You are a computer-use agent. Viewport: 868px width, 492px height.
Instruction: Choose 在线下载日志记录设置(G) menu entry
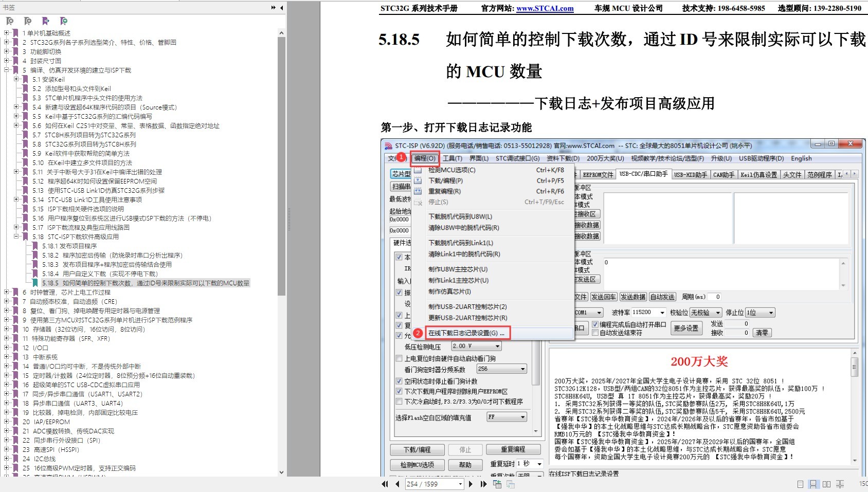[466, 333]
